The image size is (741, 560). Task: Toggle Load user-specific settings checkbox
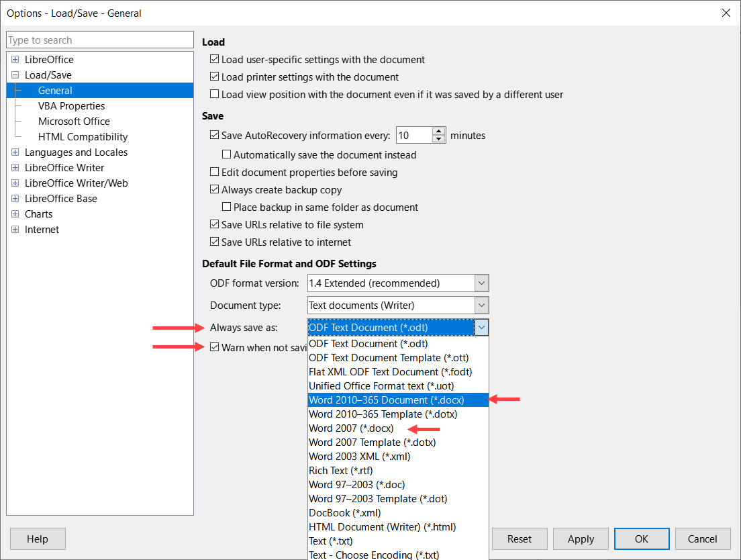pos(215,59)
